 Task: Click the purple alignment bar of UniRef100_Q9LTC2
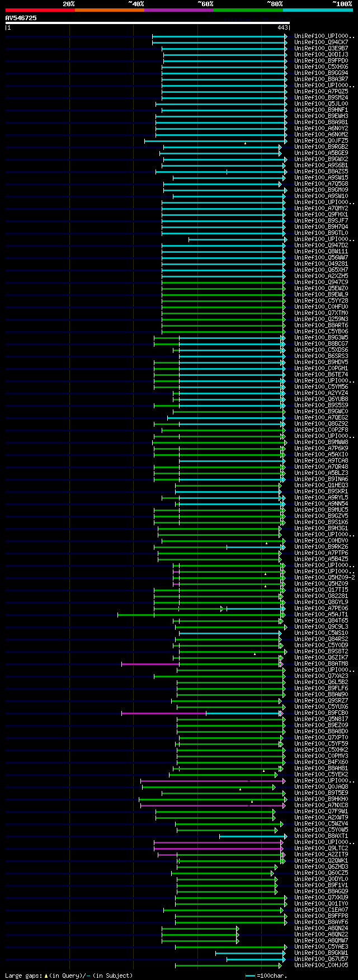[218, 848]
